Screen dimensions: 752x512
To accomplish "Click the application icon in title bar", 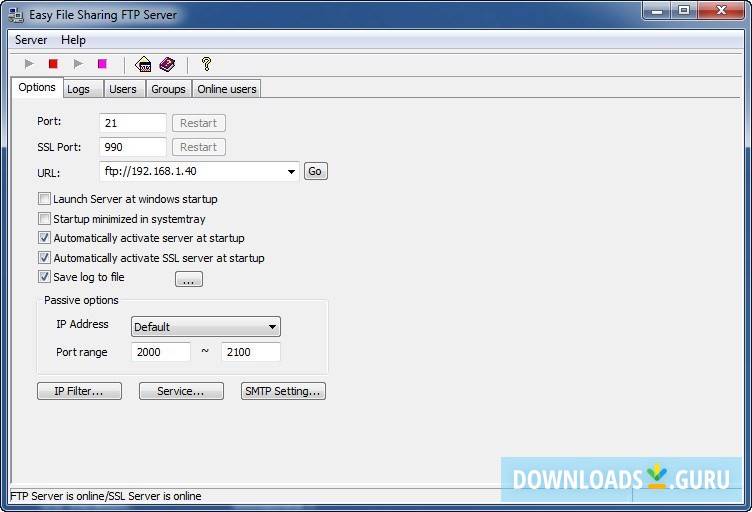I will click(x=16, y=15).
